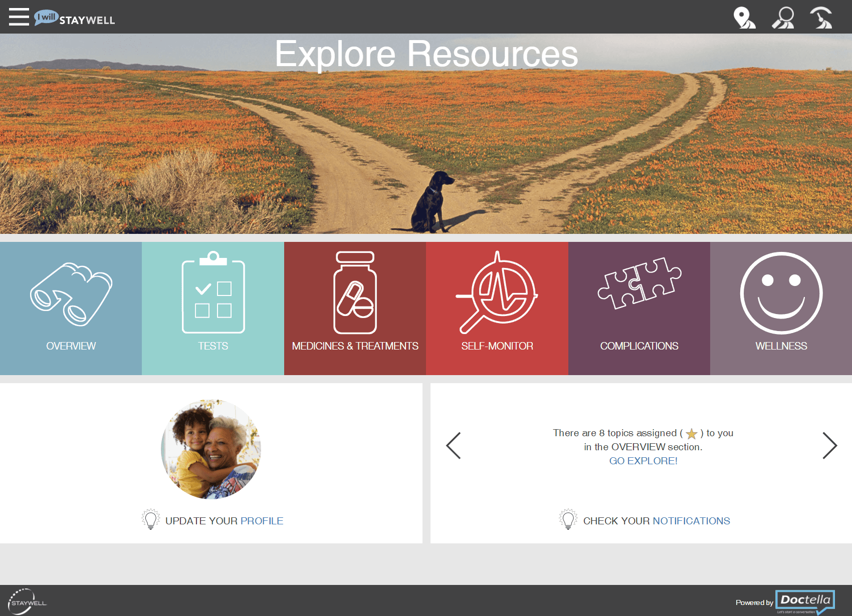This screenshot has height=616, width=852.
Task: Show the next notification with right chevron
Action: (x=829, y=445)
